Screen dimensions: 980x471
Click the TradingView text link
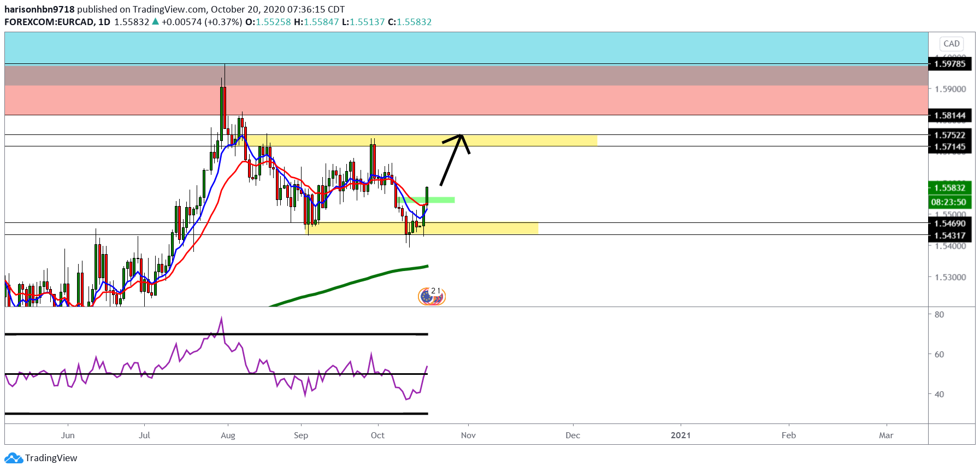pos(51,458)
